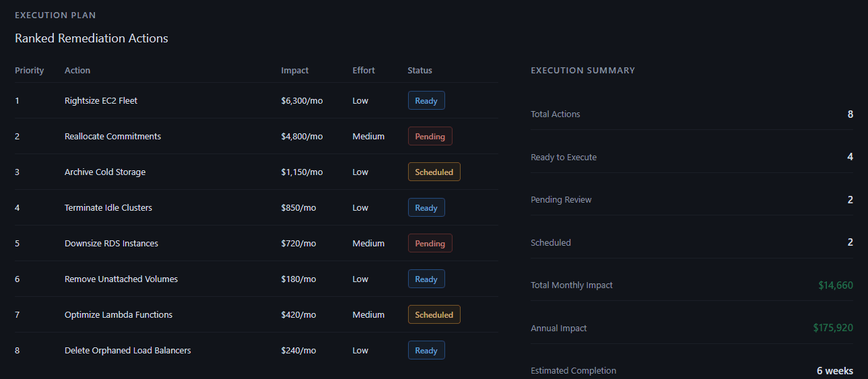Click Scheduled badge for Archive Cold Storage
868x379 pixels.
coord(434,172)
